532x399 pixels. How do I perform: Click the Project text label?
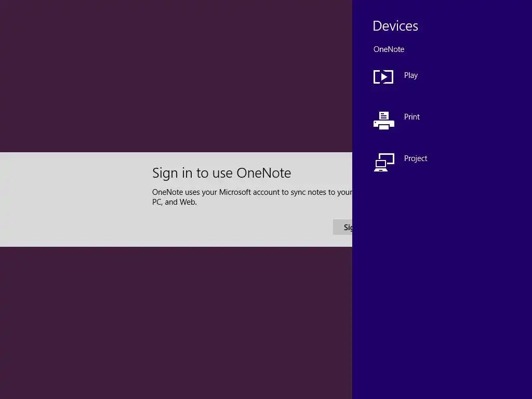(x=415, y=158)
